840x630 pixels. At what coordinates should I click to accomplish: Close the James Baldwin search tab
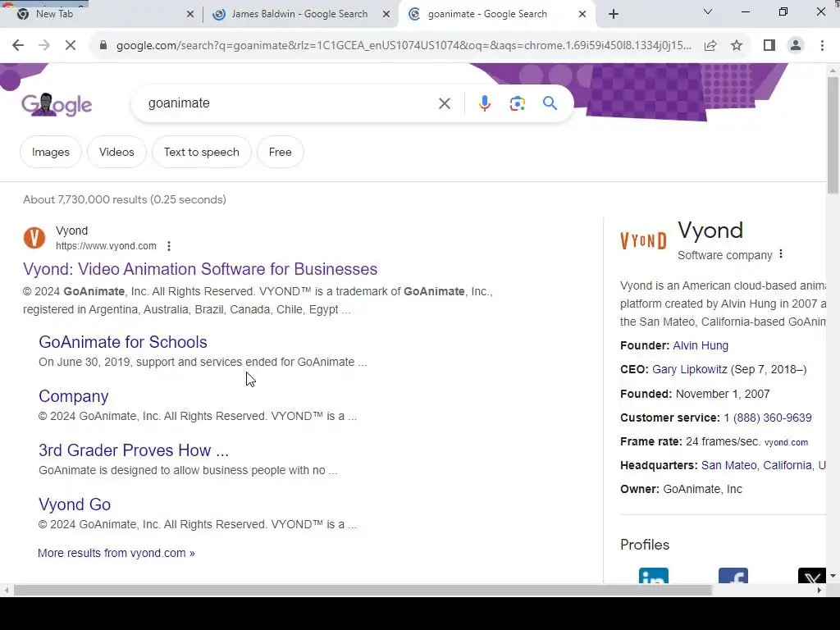386,15
